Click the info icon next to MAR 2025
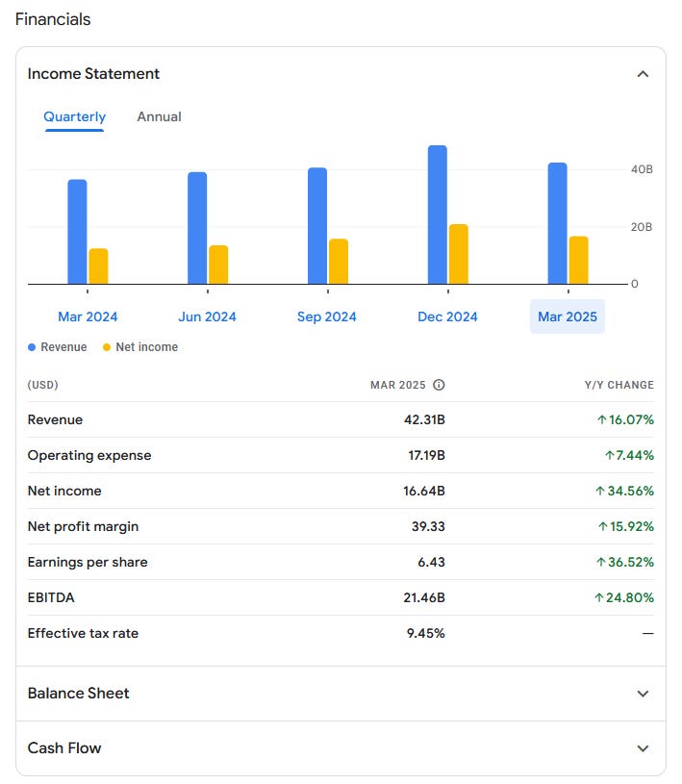The width and height of the screenshot is (682, 784). (x=439, y=385)
